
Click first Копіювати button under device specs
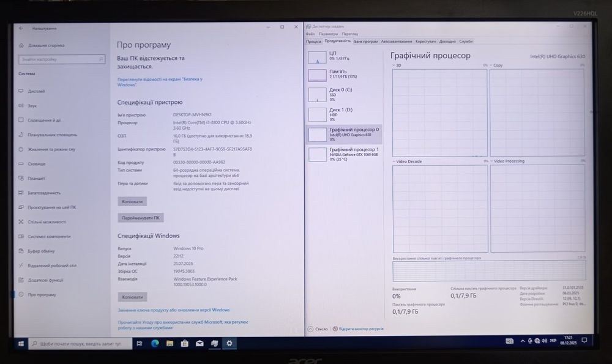(x=132, y=202)
